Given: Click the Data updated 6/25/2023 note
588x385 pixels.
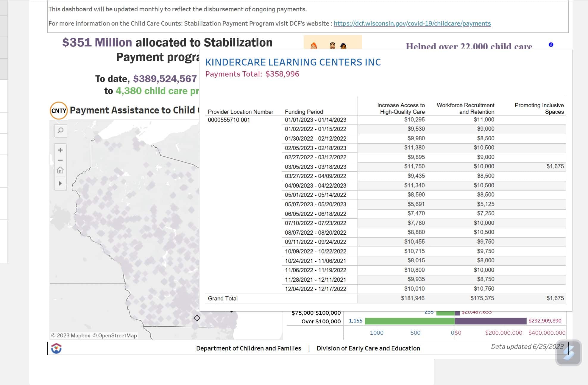Looking at the screenshot, I should (x=527, y=347).
